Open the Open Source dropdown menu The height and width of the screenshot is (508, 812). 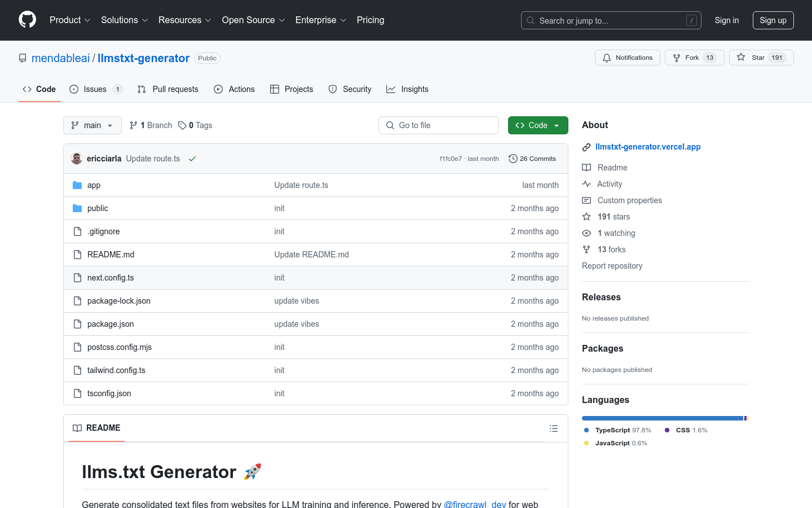tap(254, 20)
